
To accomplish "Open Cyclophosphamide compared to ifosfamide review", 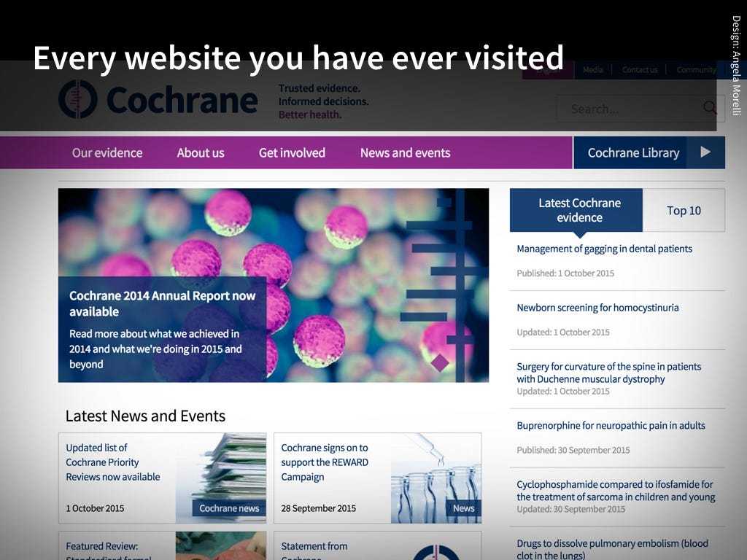I will [616, 491].
